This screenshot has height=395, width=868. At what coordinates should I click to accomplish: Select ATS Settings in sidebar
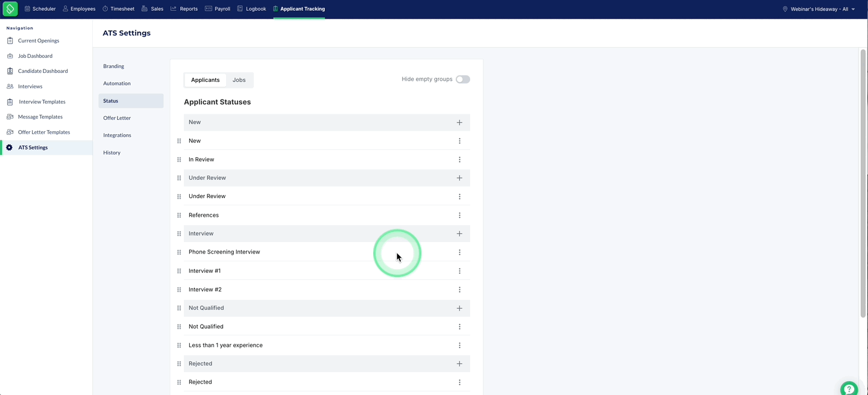[x=46, y=148]
